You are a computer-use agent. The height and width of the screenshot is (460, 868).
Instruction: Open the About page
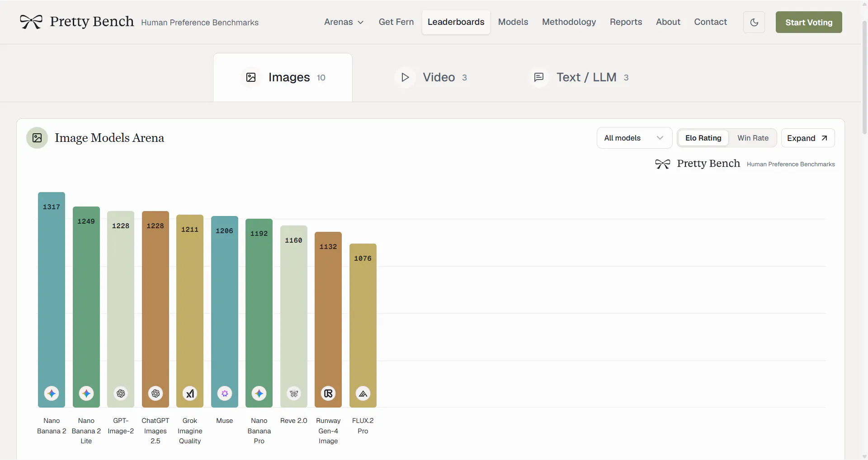point(668,22)
